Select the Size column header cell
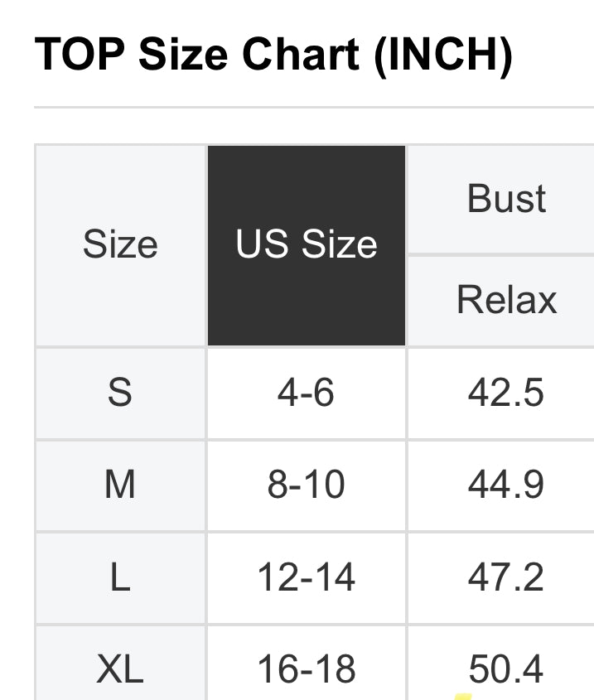 (120, 245)
